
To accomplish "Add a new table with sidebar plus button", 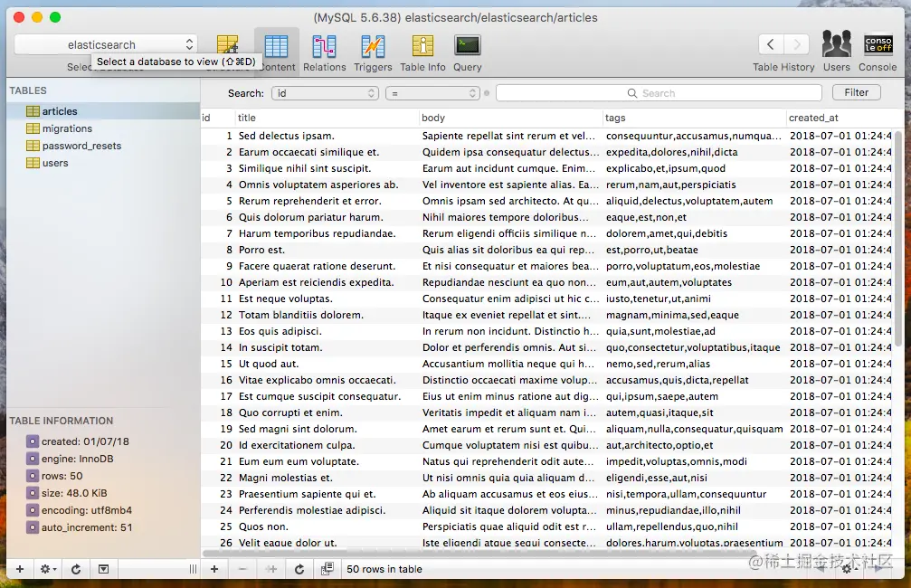I will 20,569.
